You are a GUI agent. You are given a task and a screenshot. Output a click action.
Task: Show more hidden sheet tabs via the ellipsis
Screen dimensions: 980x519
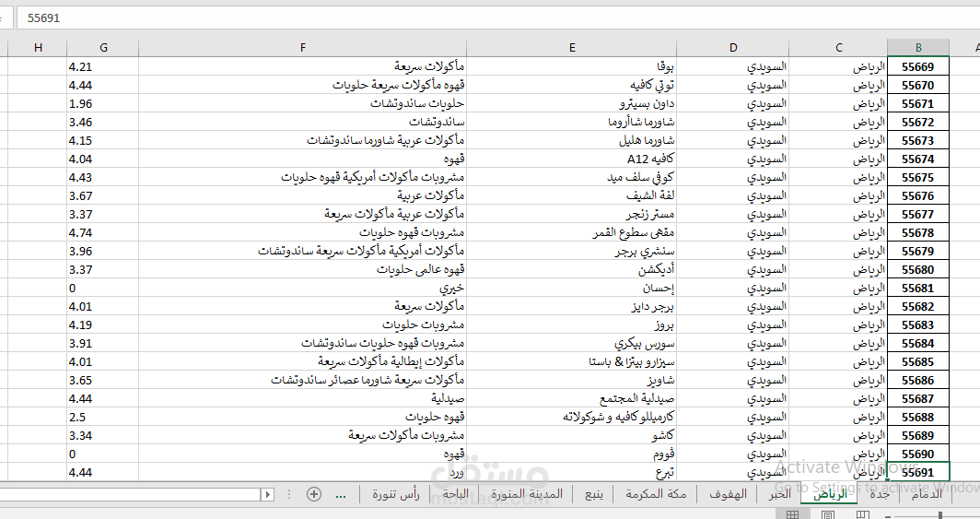click(x=341, y=495)
